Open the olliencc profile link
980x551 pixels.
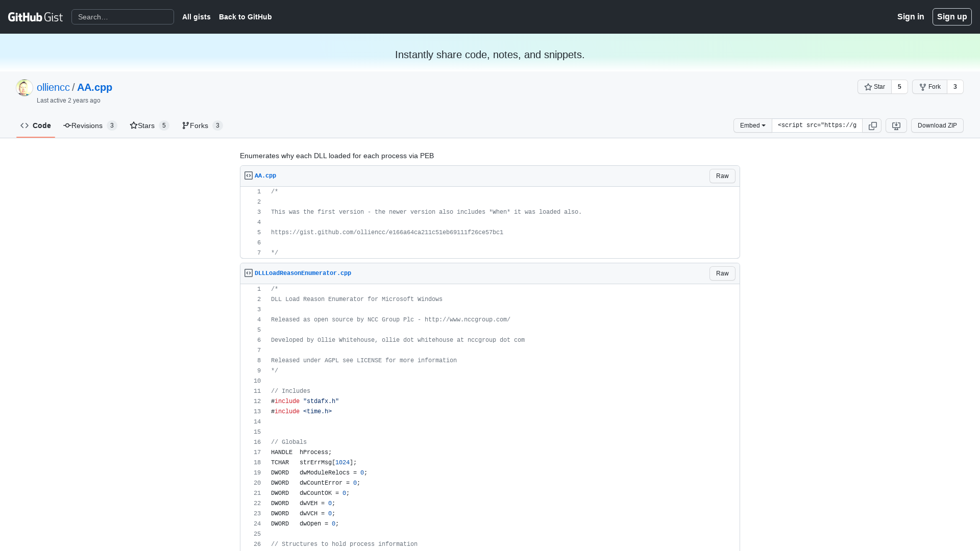coord(53,87)
